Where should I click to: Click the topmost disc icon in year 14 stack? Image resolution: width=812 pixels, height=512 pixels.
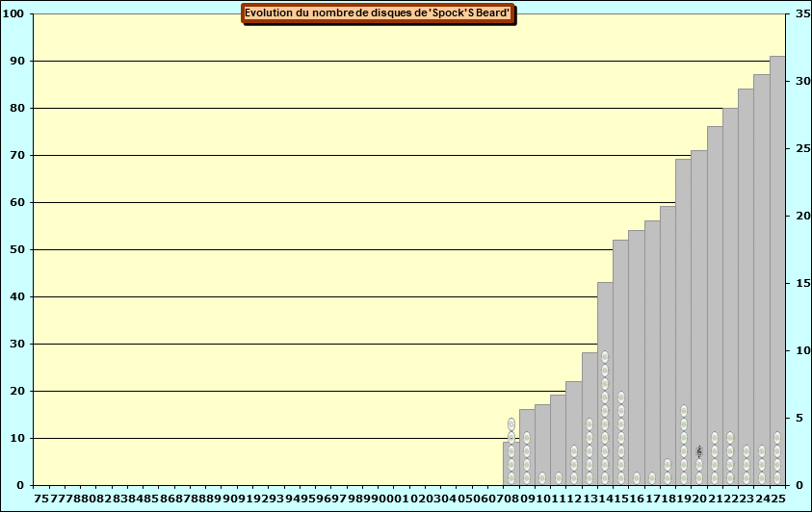coord(605,357)
